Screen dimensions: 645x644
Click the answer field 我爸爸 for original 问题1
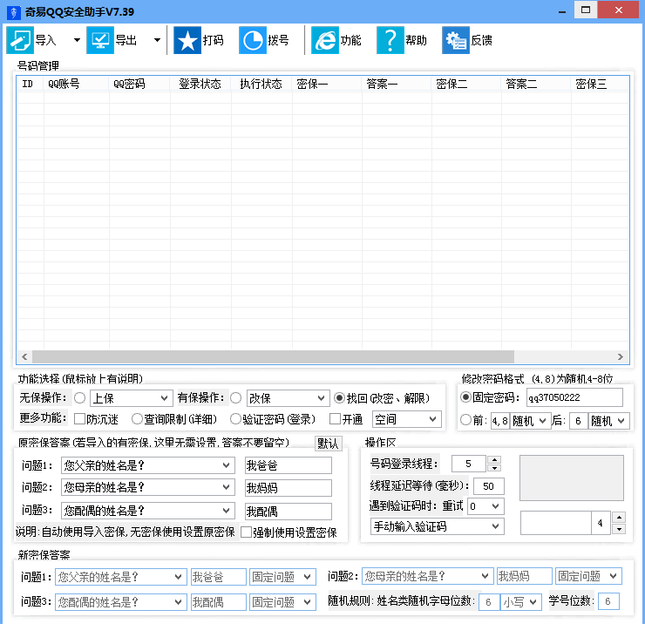pos(288,465)
